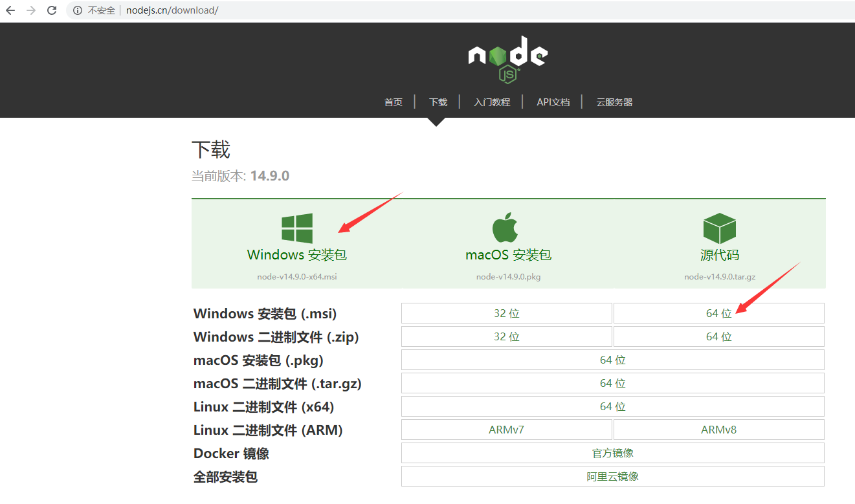This screenshot has height=504, width=855.
Task: Open 阿里云镜像 for all installers
Action: pos(613,476)
